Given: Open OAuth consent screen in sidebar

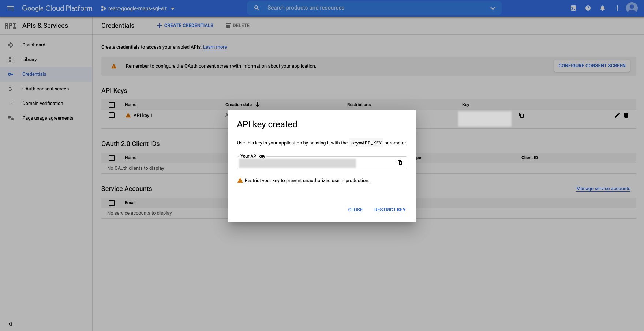Looking at the screenshot, I should [46, 89].
